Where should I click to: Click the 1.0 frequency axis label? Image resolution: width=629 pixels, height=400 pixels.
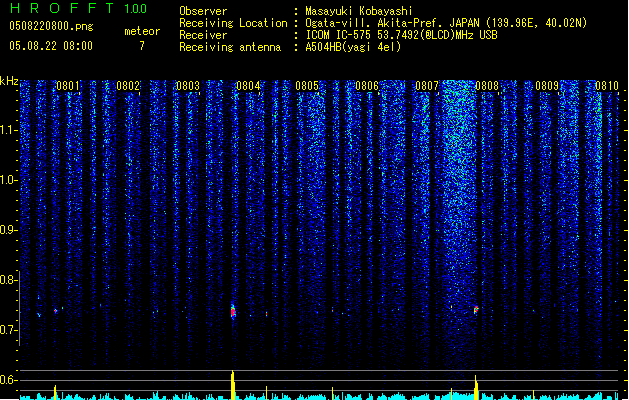pos(8,180)
